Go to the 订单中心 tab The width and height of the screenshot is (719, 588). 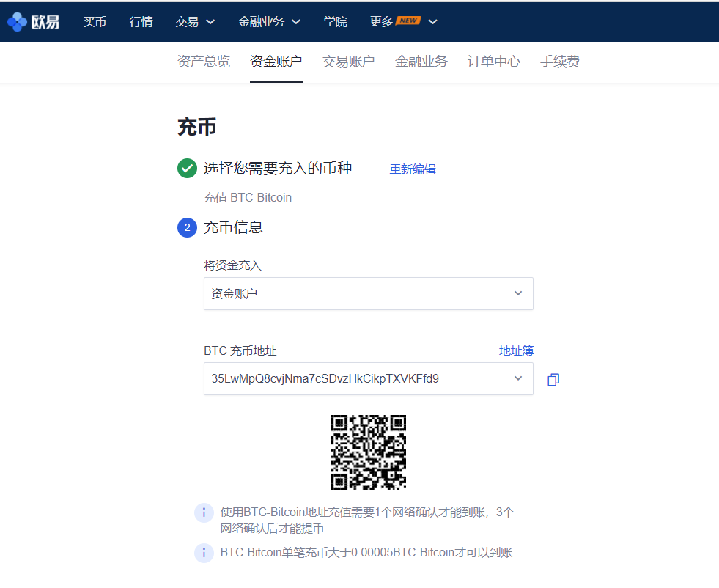tap(494, 62)
